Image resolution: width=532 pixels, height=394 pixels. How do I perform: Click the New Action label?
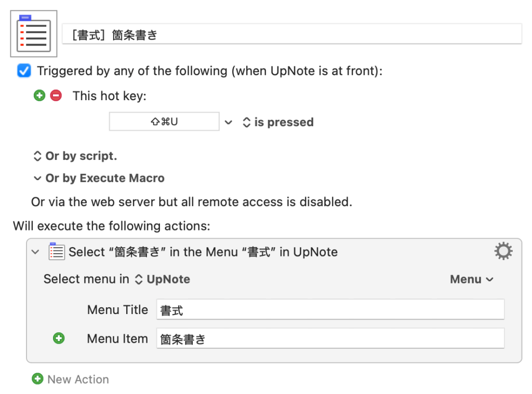point(78,379)
